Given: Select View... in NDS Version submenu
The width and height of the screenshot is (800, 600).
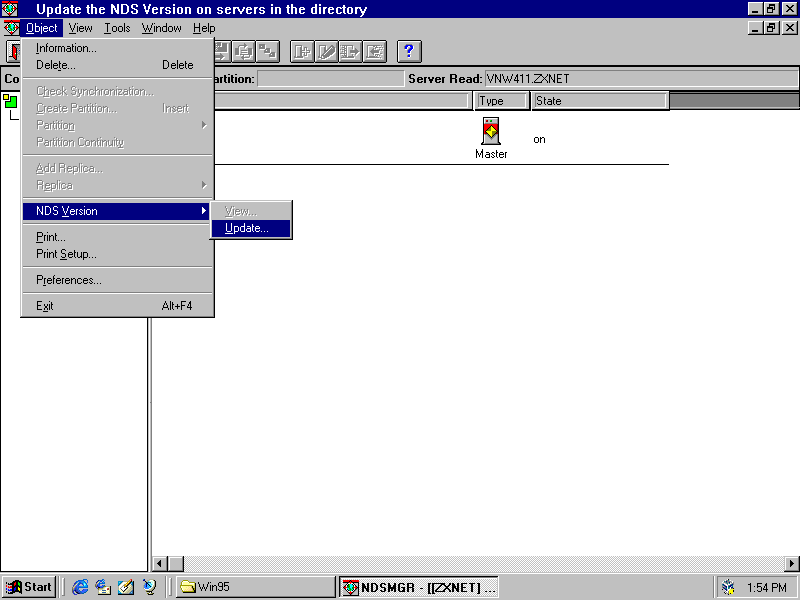Looking at the screenshot, I should [x=251, y=211].
